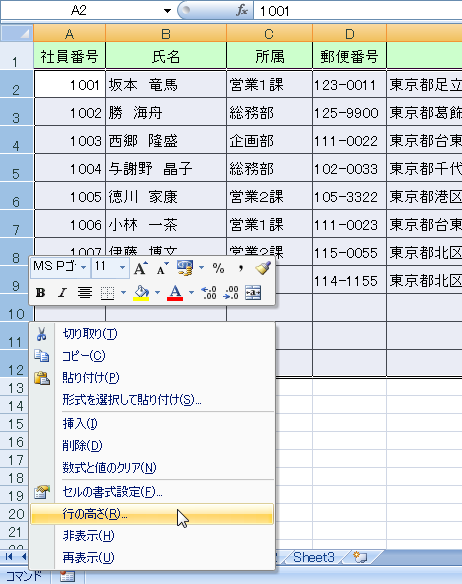Switch to the Sheet3 tab
This screenshot has width=462, height=584.
[314, 558]
